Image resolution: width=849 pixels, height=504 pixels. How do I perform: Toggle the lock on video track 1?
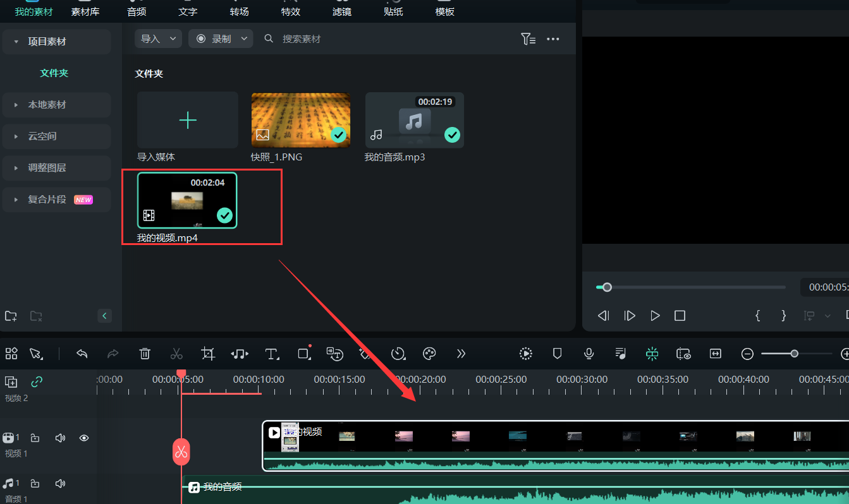coord(35,438)
